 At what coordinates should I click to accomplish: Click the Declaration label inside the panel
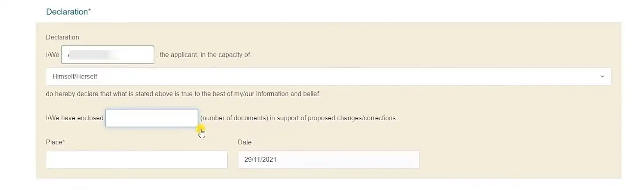coord(62,37)
